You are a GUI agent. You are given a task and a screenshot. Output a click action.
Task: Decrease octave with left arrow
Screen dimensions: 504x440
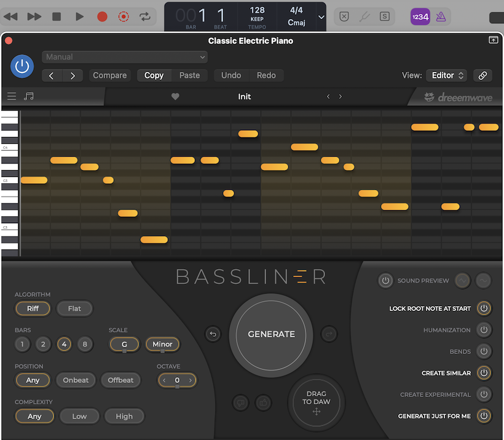click(164, 380)
